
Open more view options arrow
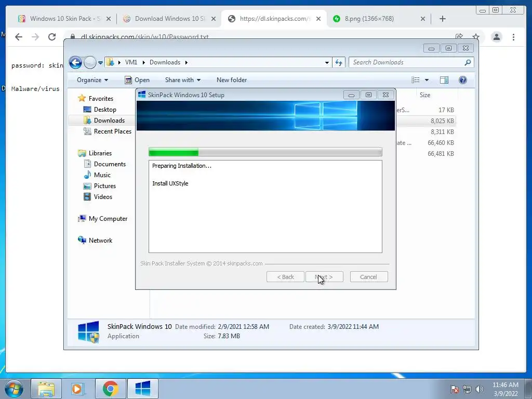tap(427, 80)
